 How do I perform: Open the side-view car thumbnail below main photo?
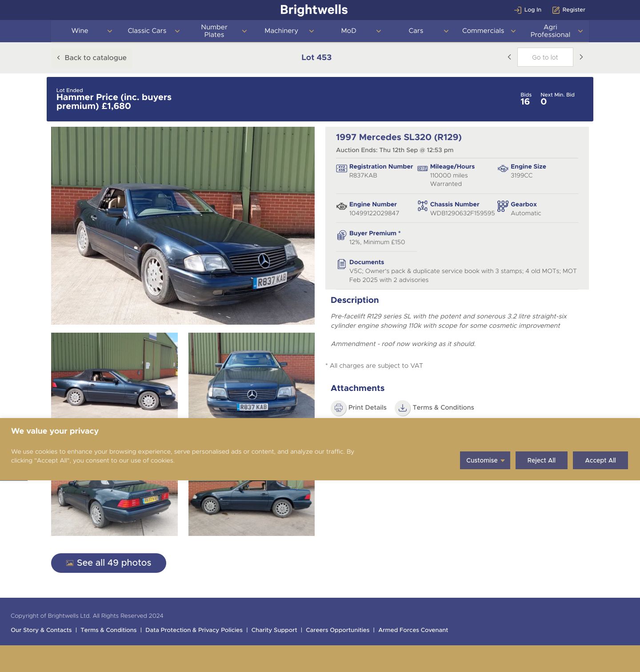point(114,375)
